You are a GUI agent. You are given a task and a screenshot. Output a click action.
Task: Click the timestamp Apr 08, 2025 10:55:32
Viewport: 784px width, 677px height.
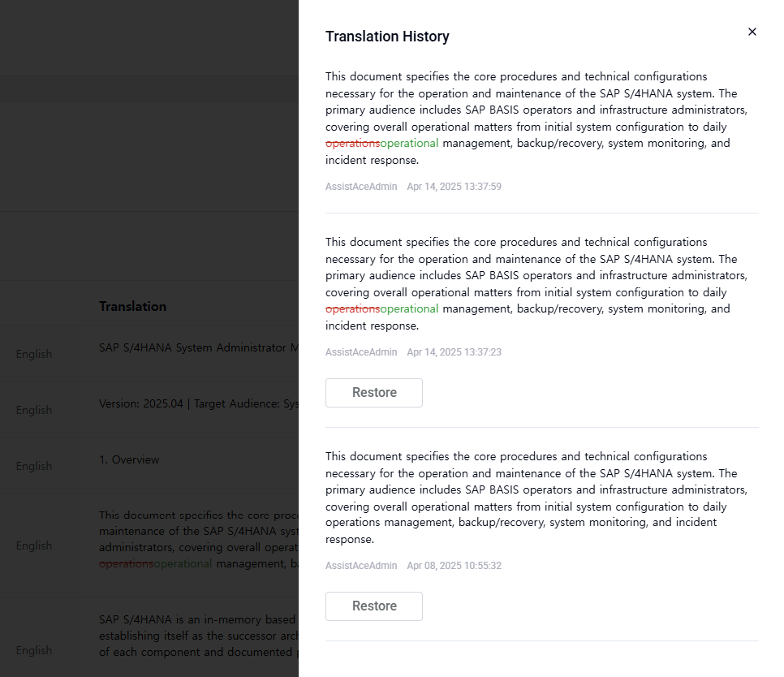point(454,566)
